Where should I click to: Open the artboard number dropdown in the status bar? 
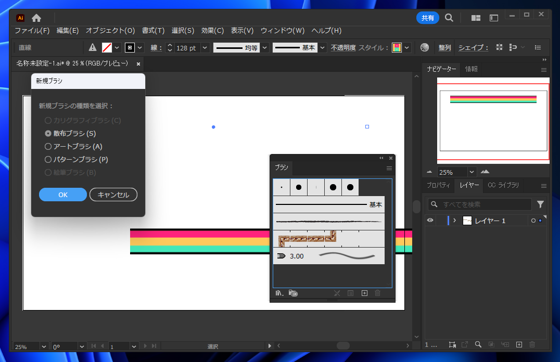[134, 346]
